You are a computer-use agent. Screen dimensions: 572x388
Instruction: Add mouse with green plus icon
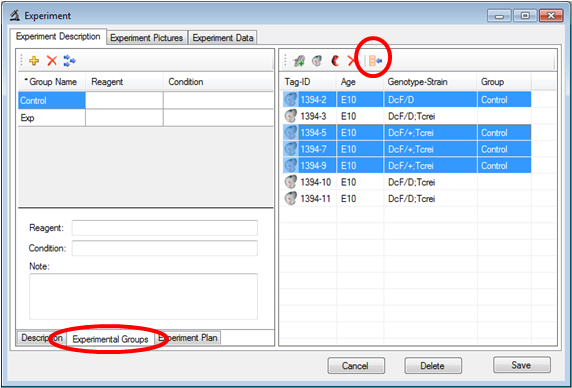tap(299, 61)
